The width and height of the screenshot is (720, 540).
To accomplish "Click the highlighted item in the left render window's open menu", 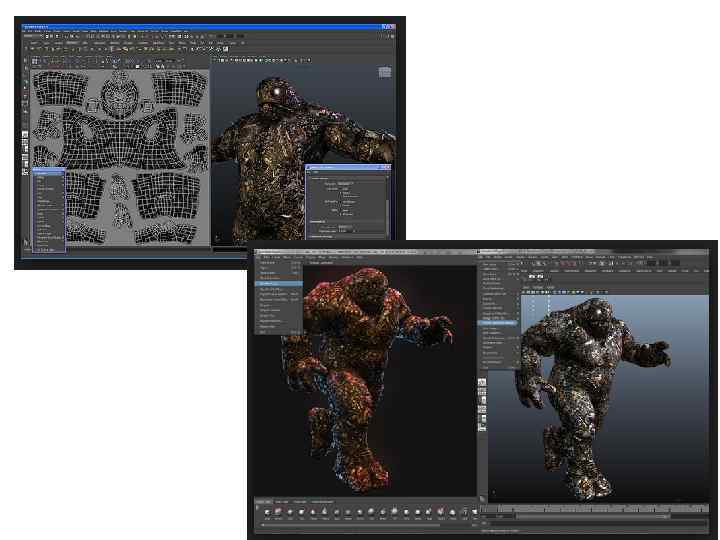I will [279, 284].
